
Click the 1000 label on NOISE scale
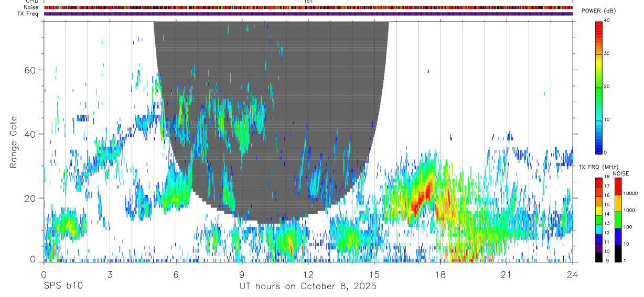pos(629,211)
